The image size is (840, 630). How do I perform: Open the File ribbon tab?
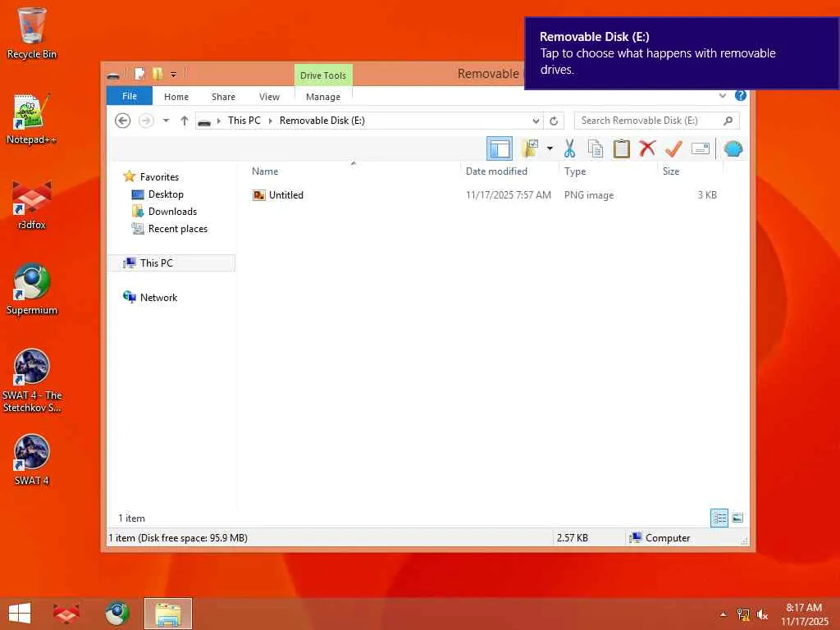[x=130, y=96]
